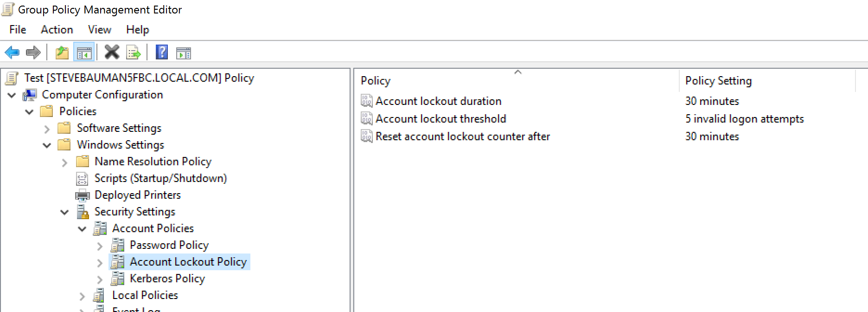This screenshot has width=868, height=312.
Task: Toggle the console tree visibility toolbar icon
Action: [x=84, y=52]
